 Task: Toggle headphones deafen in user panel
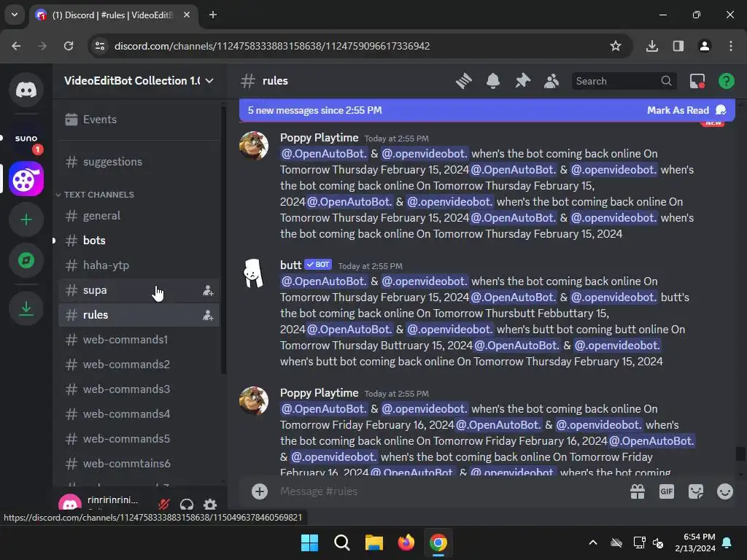click(x=187, y=504)
